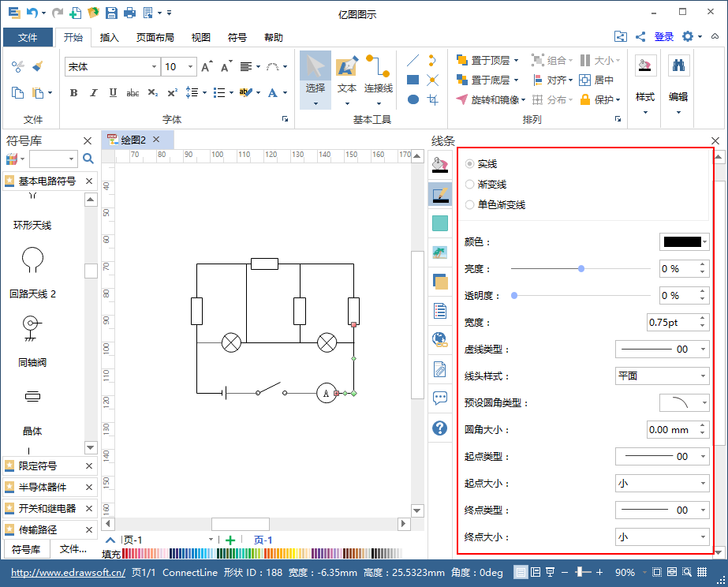Open the 文件 file menu
This screenshot has width=728, height=587.
pos(28,38)
